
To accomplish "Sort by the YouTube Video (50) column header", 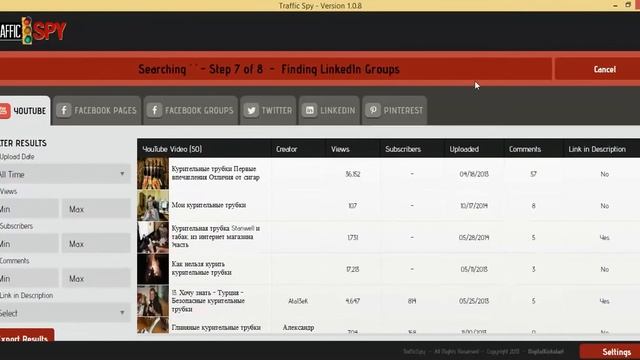I will coord(204,149).
